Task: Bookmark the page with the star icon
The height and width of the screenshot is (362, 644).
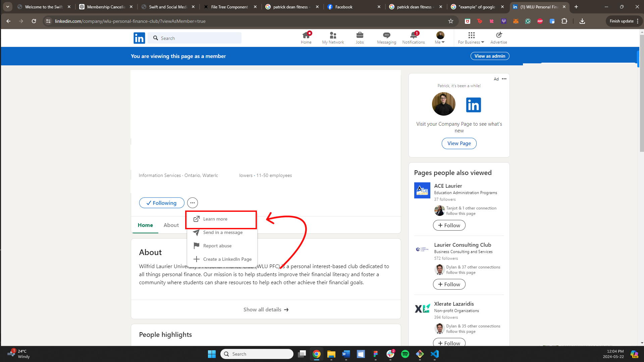Action: (x=451, y=21)
